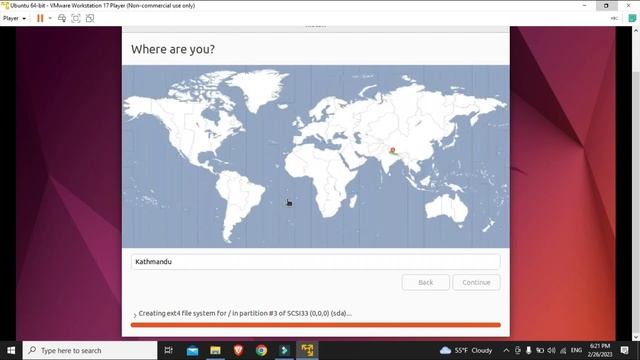Open the volume control in system tray
Screen dimensions: 640x360
[x=551, y=350]
